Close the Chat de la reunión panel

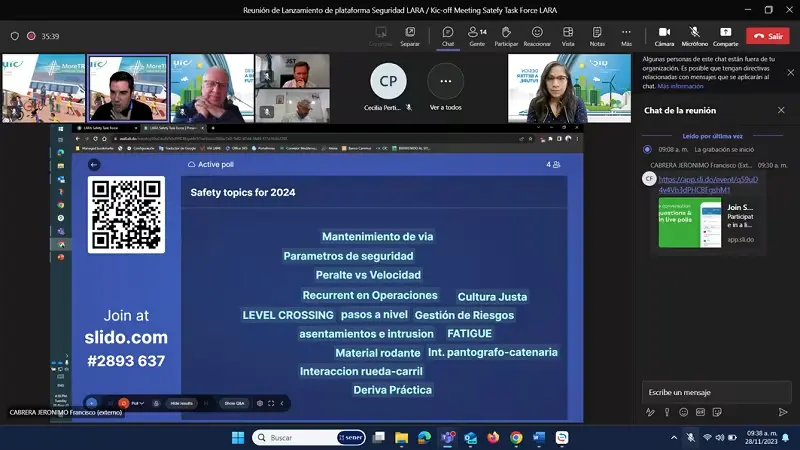[x=781, y=110]
